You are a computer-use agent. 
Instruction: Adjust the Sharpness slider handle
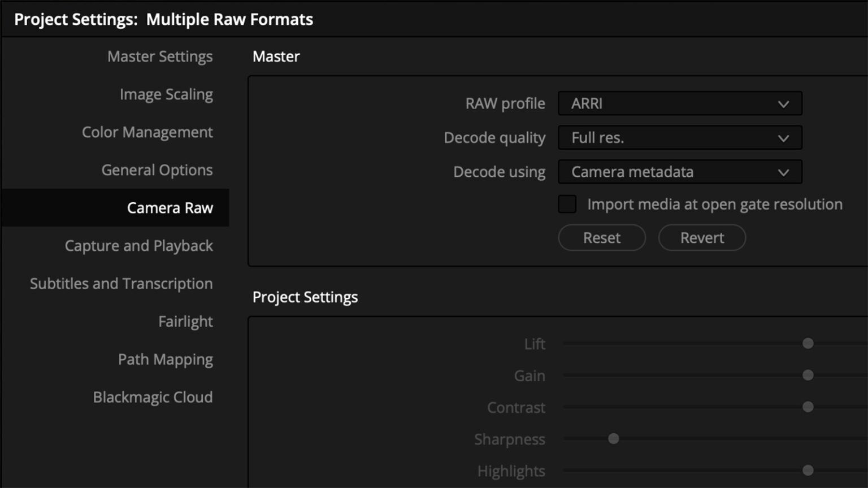coord(613,438)
